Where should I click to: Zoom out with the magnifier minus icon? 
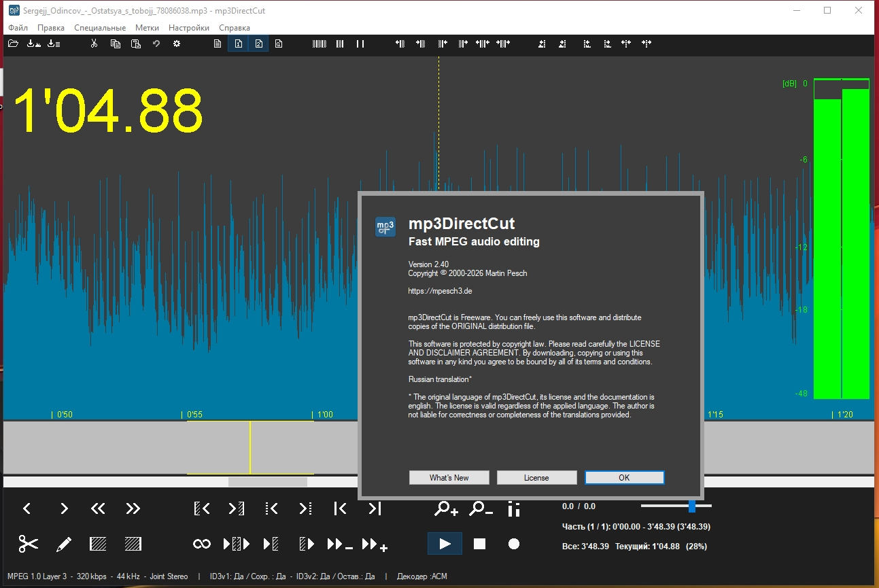point(480,508)
